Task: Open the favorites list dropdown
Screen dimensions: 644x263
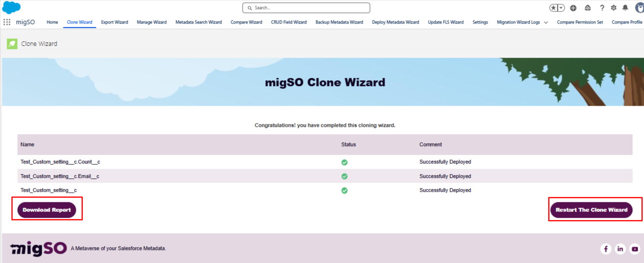Action: (x=561, y=8)
